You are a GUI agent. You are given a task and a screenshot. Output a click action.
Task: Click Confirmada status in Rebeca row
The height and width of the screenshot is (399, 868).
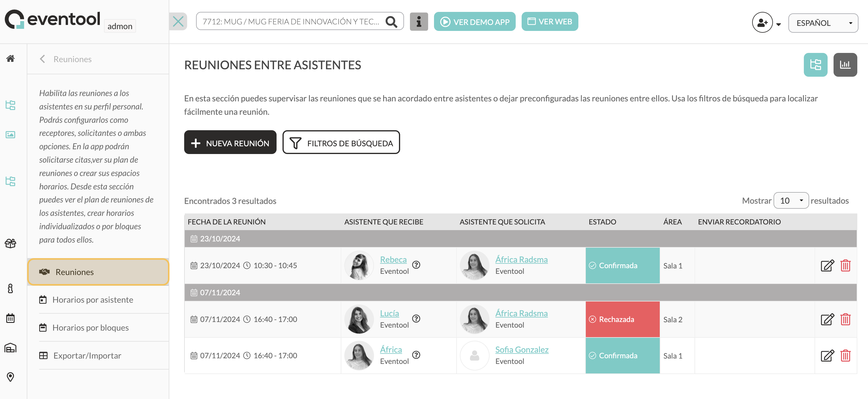tap(622, 266)
